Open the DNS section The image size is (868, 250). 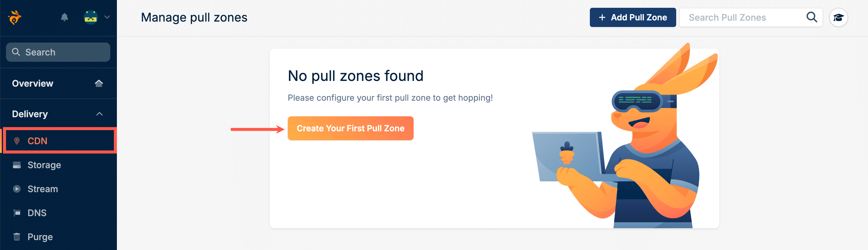point(37,213)
